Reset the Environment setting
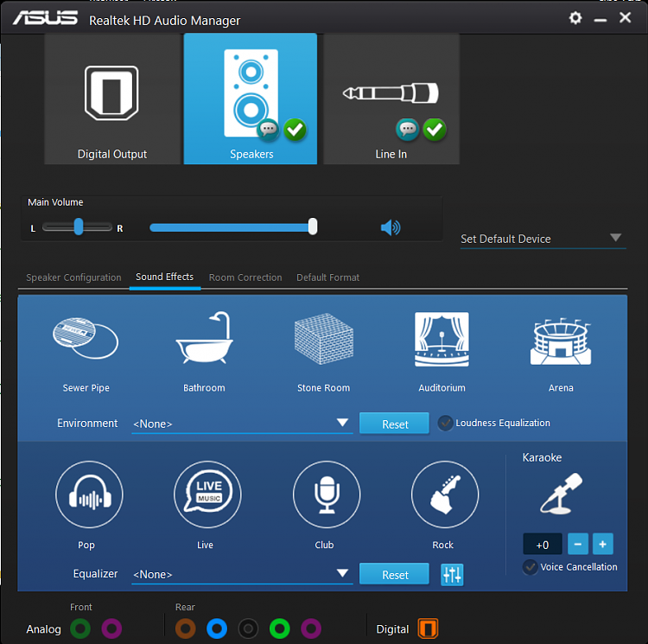The height and width of the screenshot is (644, 648). tap(394, 424)
